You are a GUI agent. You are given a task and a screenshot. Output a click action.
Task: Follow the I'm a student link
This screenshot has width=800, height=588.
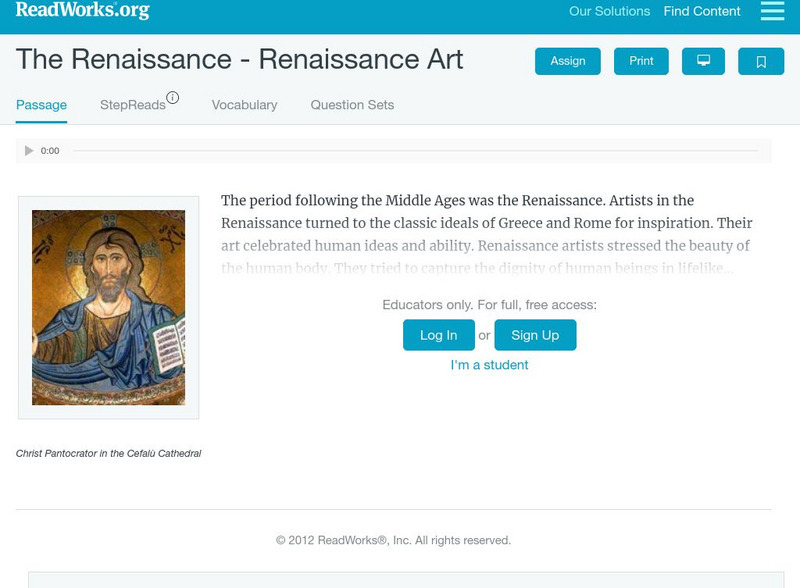[489, 365]
